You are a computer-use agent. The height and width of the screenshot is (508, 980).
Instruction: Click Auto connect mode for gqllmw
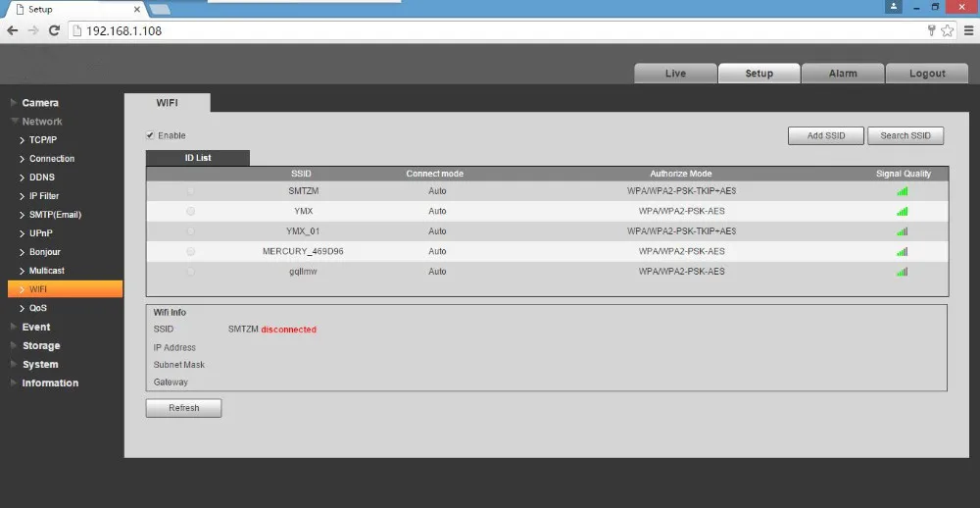pos(437,271)
